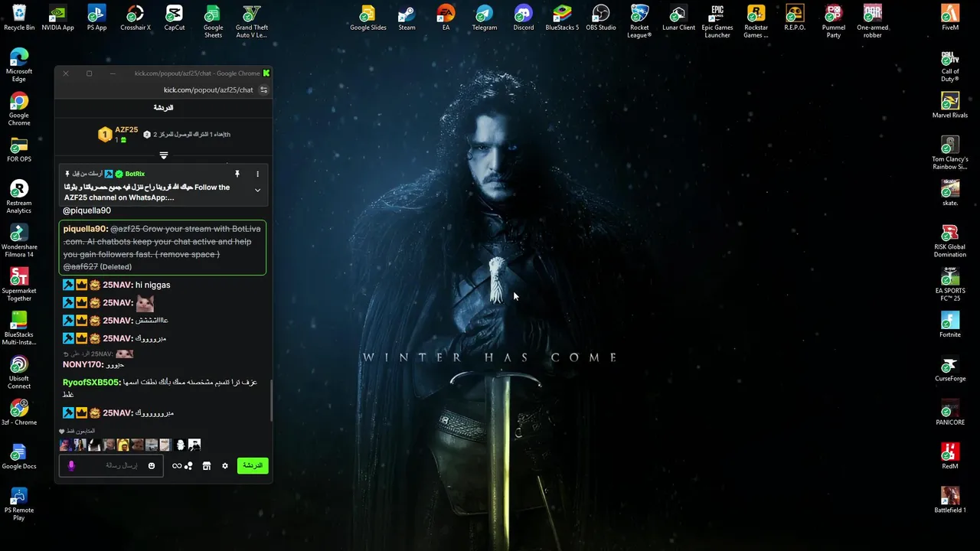Open the EA app shortcut
The image size is (980, 551).
(x=446, y=18)
